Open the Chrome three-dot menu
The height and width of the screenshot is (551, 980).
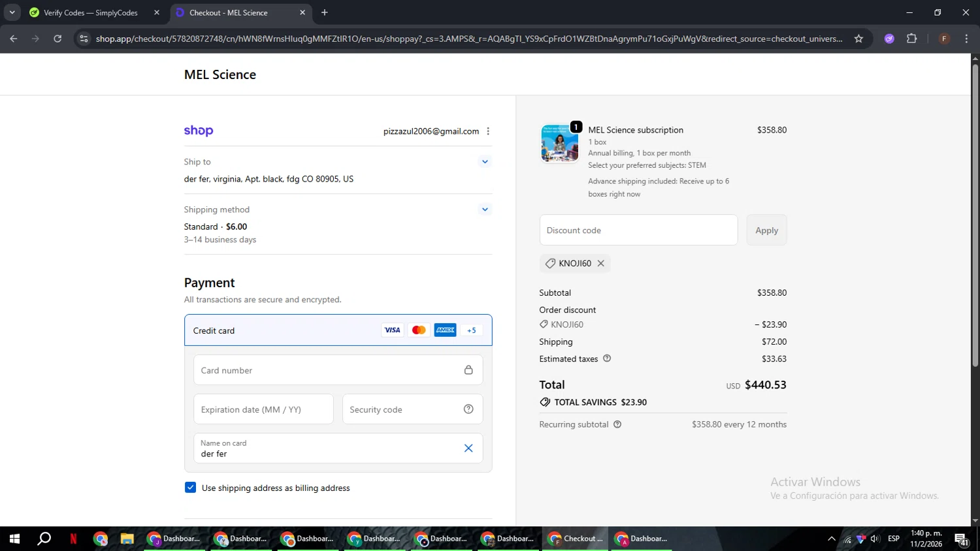[x=967, y=39]
